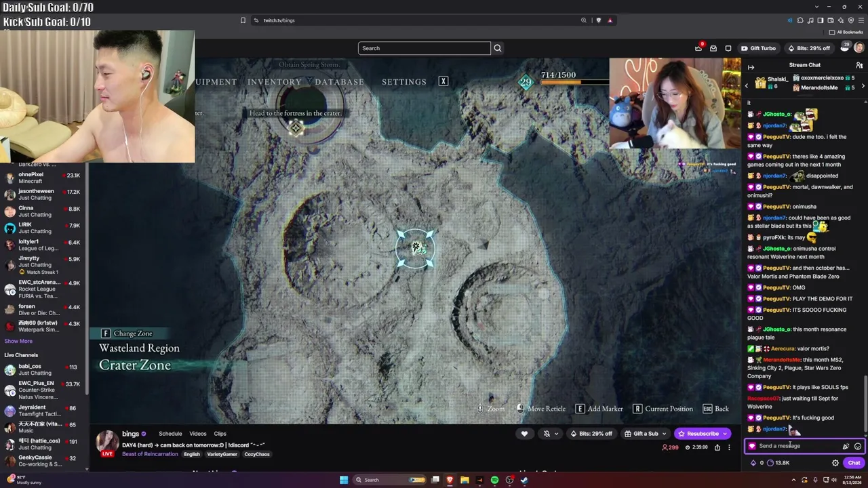Open File Explorer from the taskbar
The width and height of the screenshot is (868, 488).
click(x=465, y=480)
